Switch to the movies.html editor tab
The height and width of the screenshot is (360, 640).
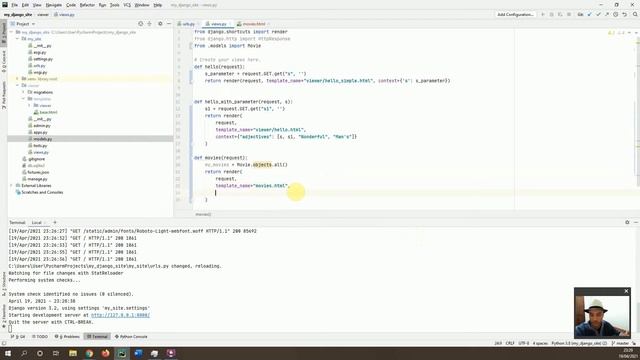click(x=253, y=24)
